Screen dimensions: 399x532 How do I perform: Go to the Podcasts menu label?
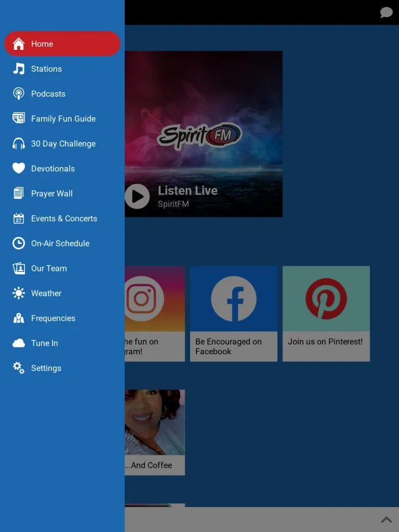click(x=48, y=94)
